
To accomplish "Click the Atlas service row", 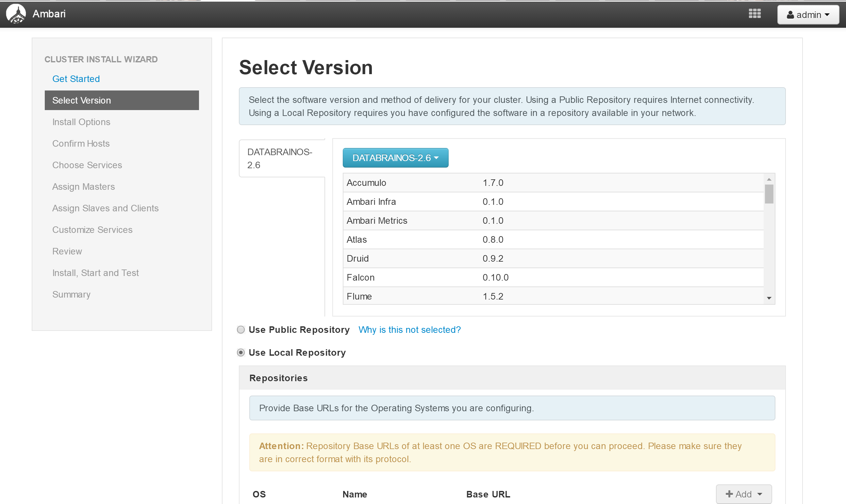I will pos(554,240).
